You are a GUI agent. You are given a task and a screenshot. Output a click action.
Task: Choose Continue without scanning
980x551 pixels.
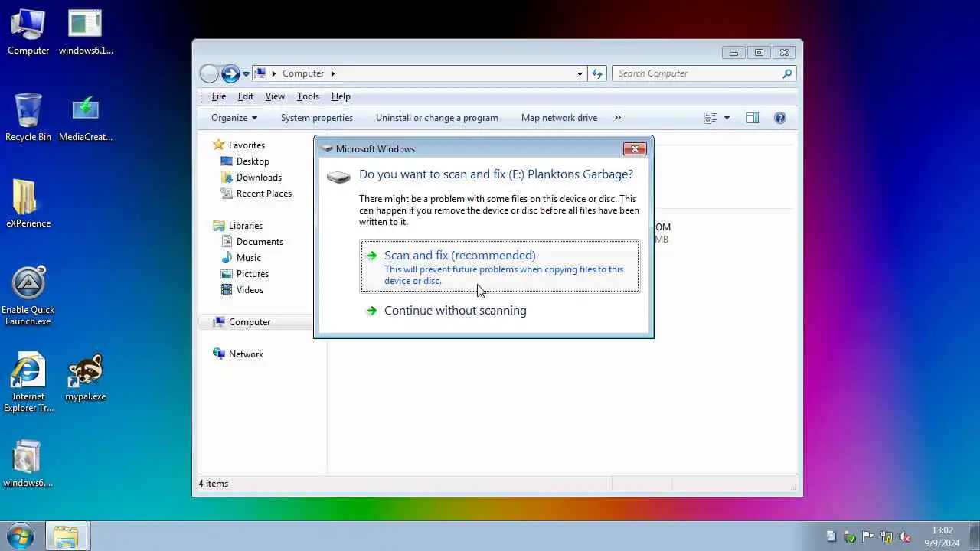pos(499,311)
